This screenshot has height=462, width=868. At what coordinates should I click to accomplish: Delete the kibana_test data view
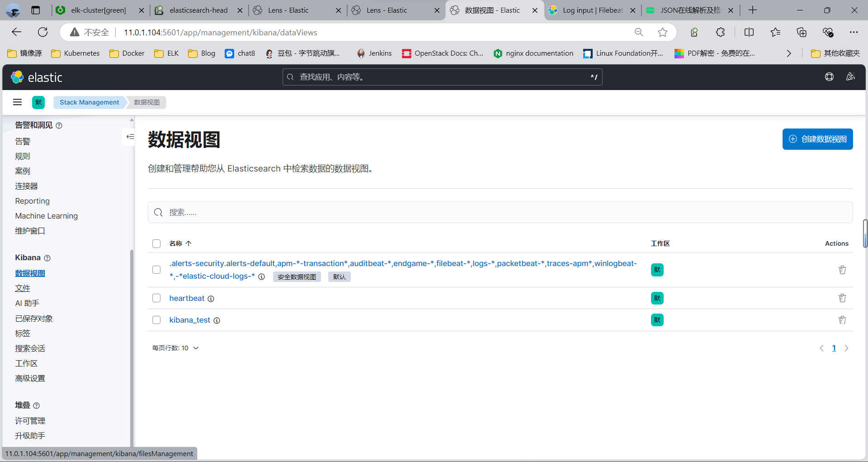coord(842,320)
